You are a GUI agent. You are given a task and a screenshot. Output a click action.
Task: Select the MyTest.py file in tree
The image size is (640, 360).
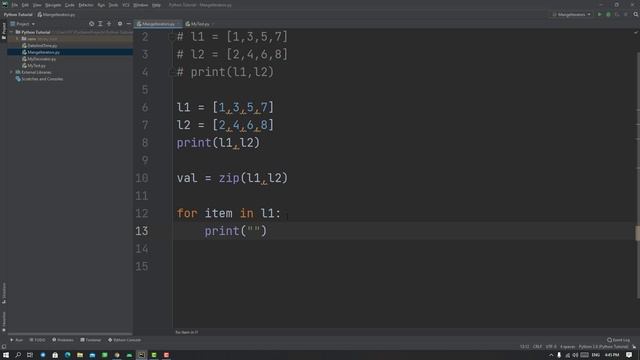[x=33, y=65]
